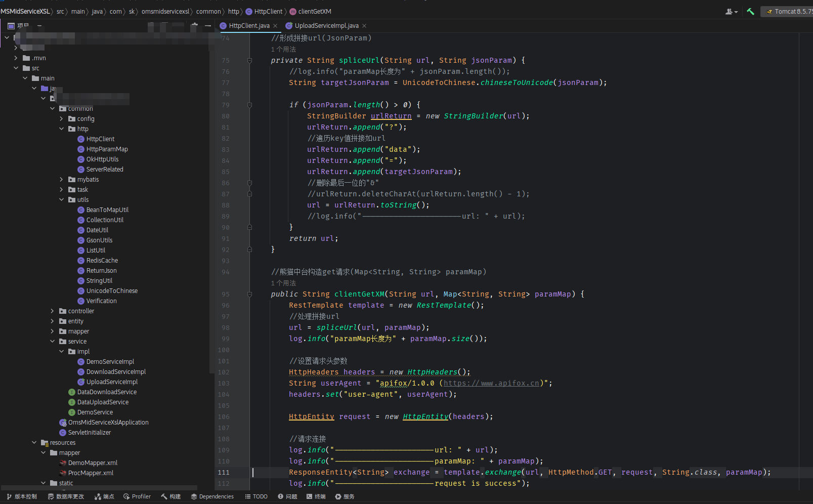Expand the controller package
813x504 pixels.
point(52,311)
